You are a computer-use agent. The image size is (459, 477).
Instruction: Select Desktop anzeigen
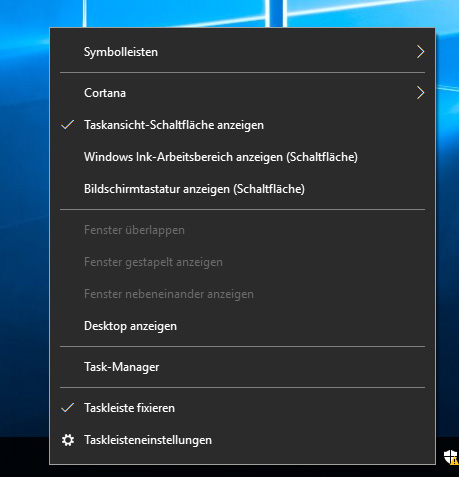point(242,326)
